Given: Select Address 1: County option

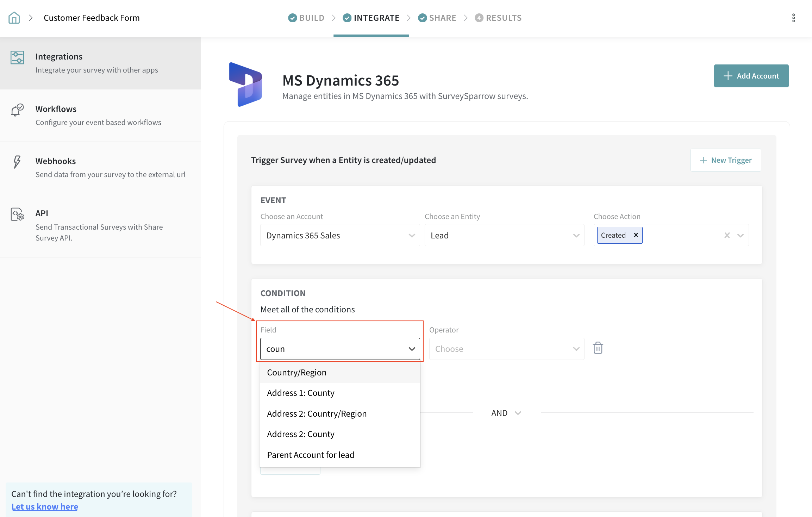Looking at the screenshot, I should pyautogui.click(x=301, y=393).
